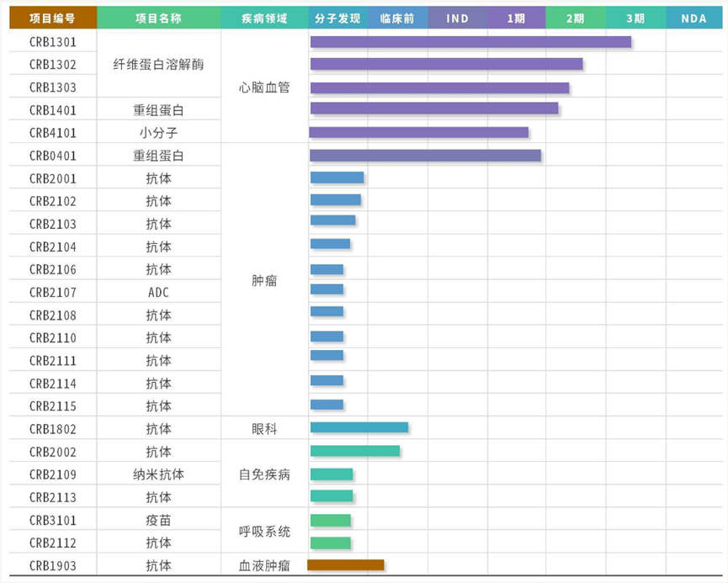728x583 pixels.
Task: Select the 自免疾病 disease area cell
Action: point(264,474)
